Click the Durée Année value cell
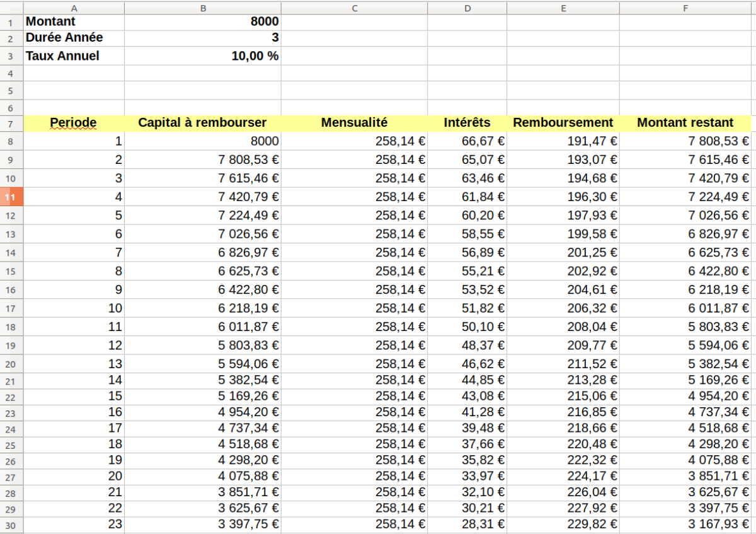Screen dimensions: 756x534 tap(203, 38)
